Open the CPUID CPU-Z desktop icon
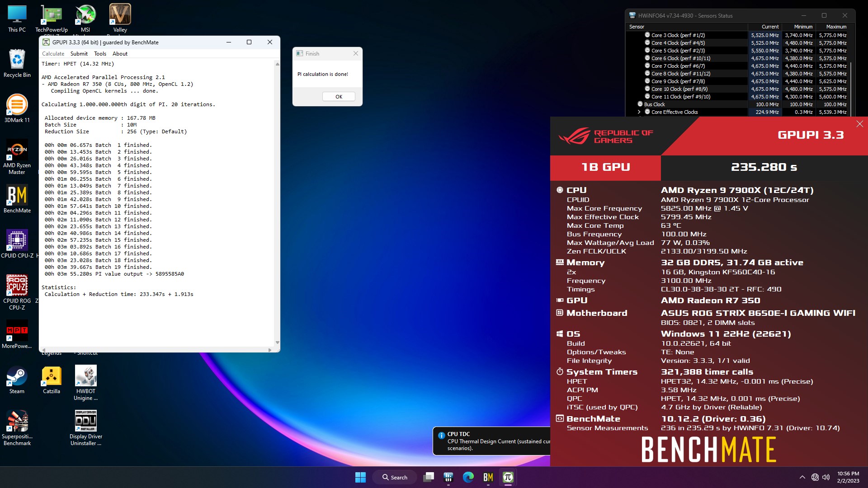Screen dimensions: 868x488 pos(17,244)
